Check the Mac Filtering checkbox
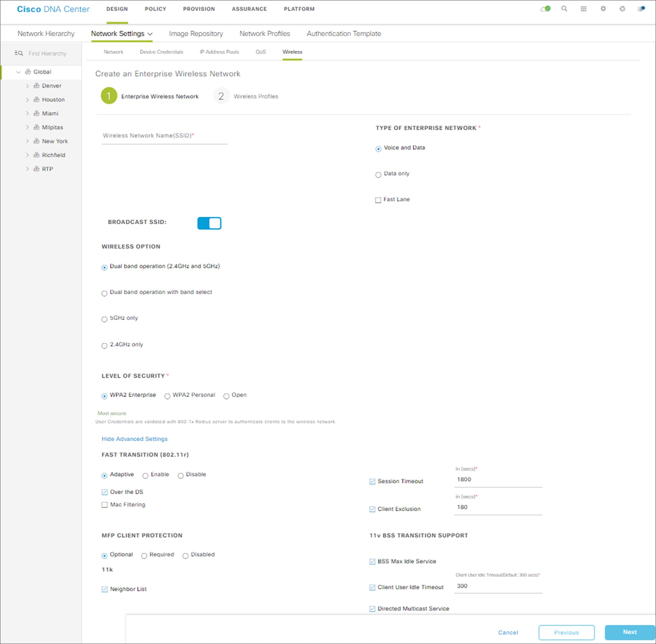Viewport: 656px width, 644px height. tap(104, 505)
